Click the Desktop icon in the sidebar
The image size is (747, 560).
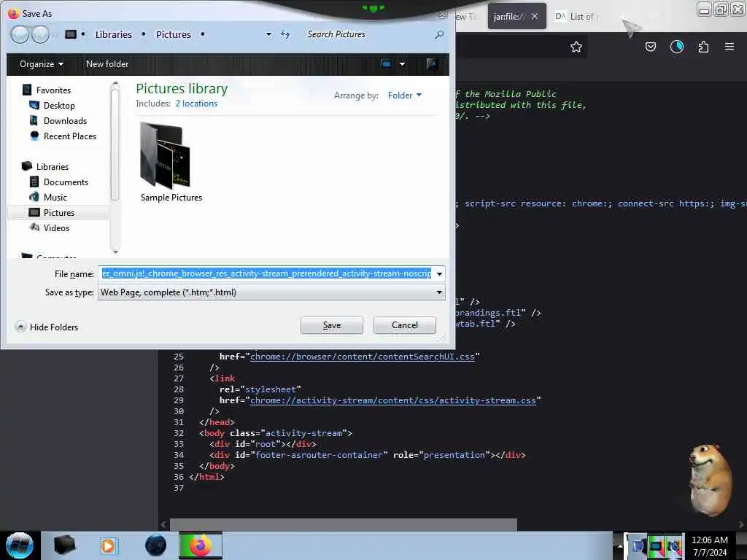(34, 105)
